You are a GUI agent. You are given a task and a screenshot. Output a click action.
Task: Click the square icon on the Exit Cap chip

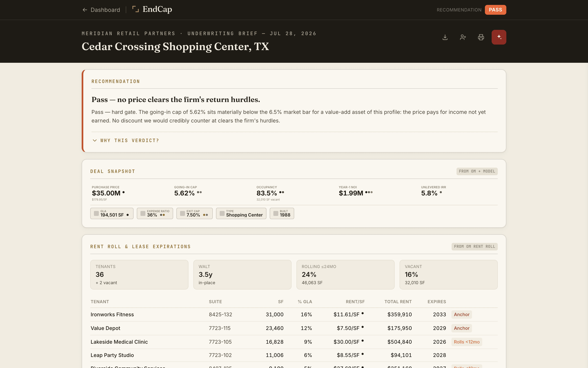183,213
